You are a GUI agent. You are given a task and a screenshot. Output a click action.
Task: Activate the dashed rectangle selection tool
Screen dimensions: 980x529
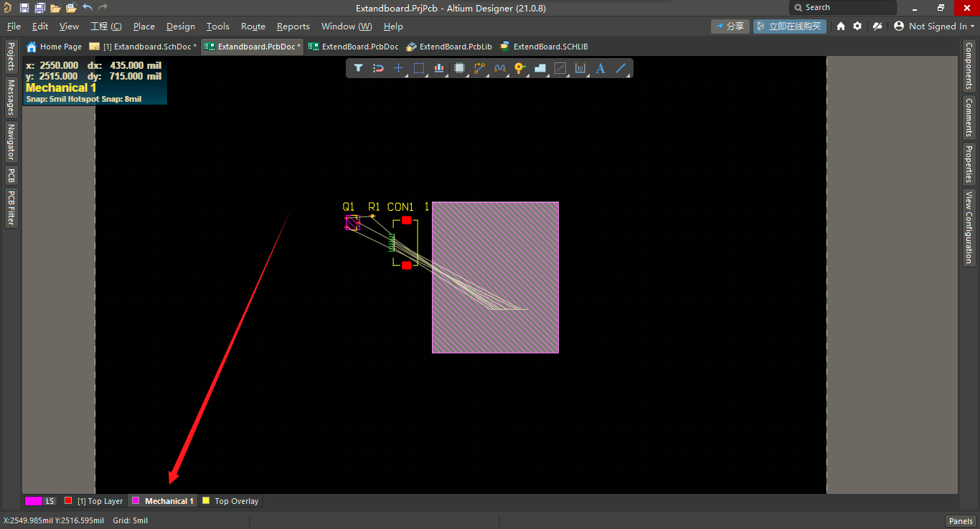point(419,68)
